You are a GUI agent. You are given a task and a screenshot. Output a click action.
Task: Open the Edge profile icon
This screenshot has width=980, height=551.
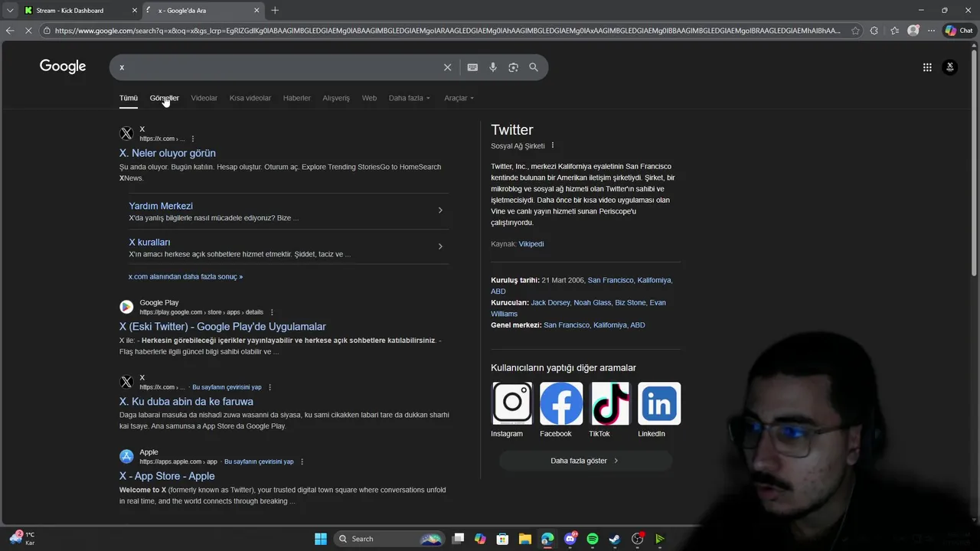[x=913, y=31]
